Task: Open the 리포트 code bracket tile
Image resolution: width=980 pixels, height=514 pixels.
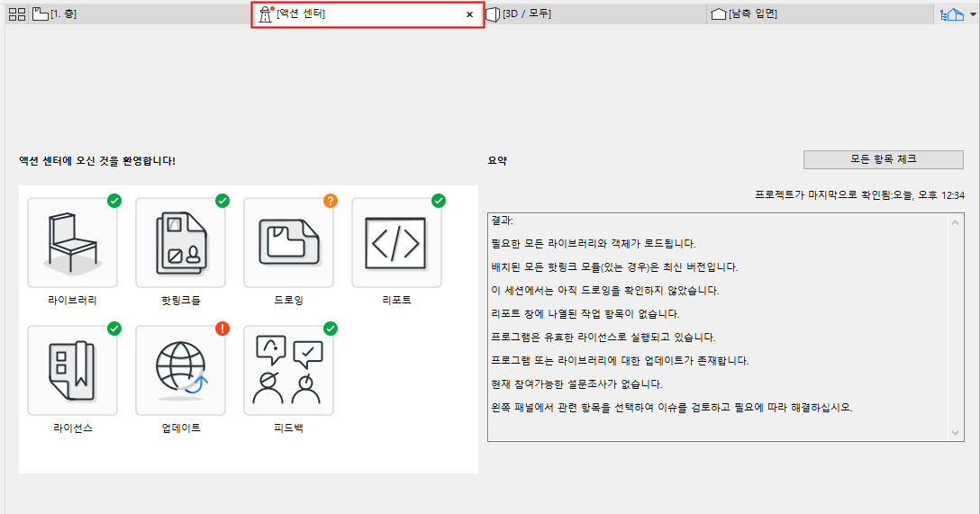Action: click(397, 243)
